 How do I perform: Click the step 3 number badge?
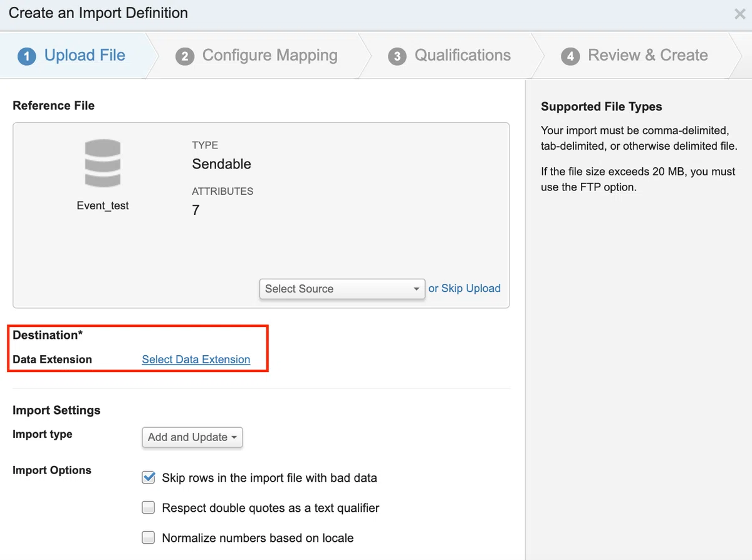(x=397, y=56)
